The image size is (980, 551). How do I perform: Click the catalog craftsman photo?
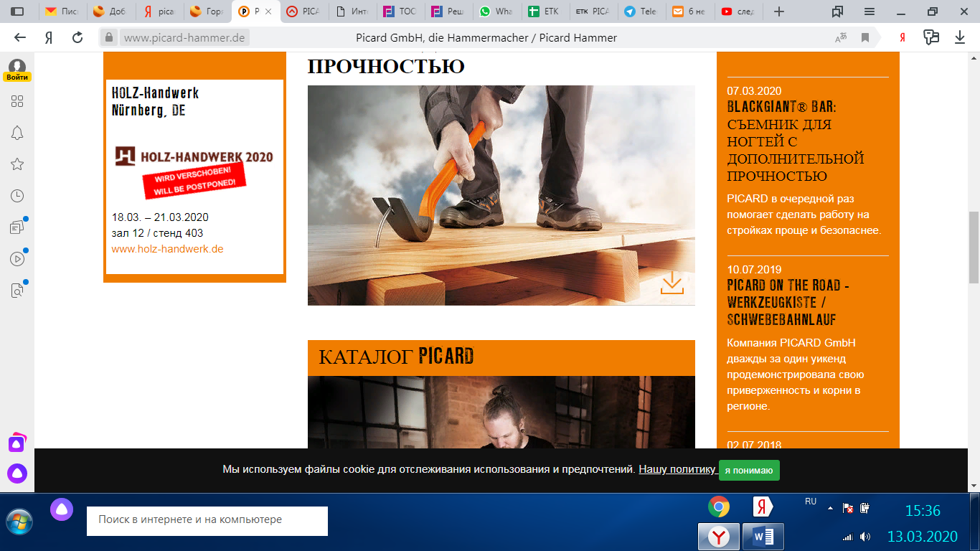point(501,412)
